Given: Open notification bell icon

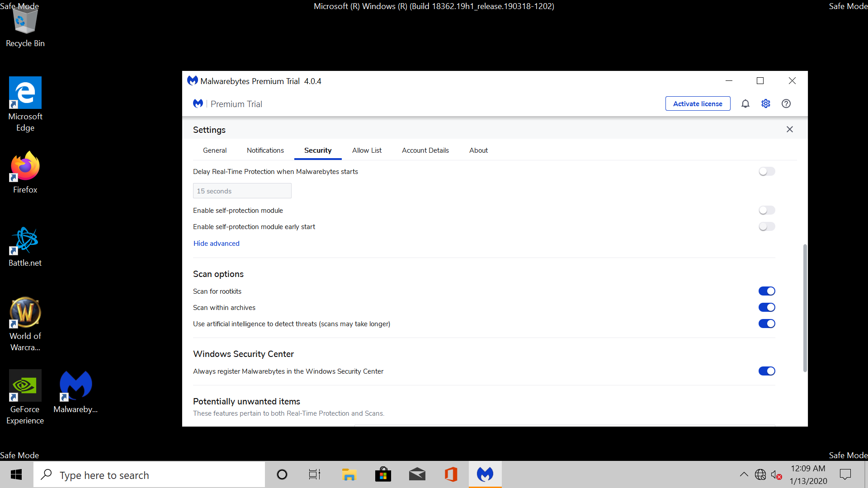Looking at the screenshot, I should point(745,103).
